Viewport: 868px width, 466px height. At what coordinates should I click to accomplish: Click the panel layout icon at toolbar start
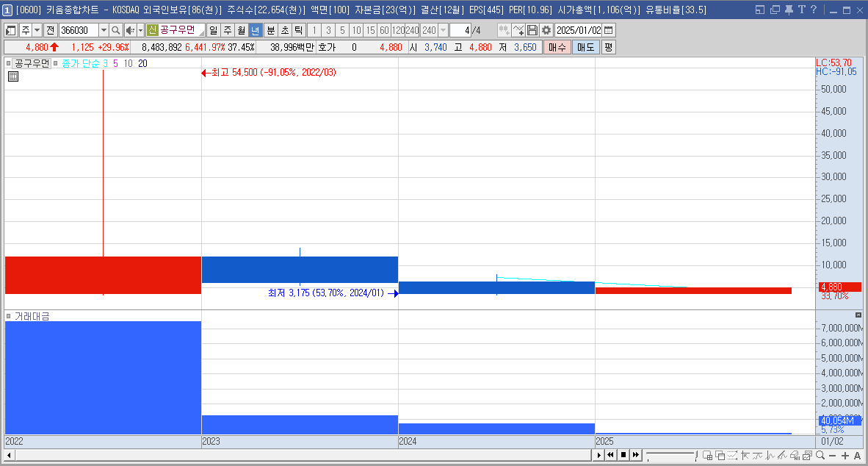coord(10,30)
